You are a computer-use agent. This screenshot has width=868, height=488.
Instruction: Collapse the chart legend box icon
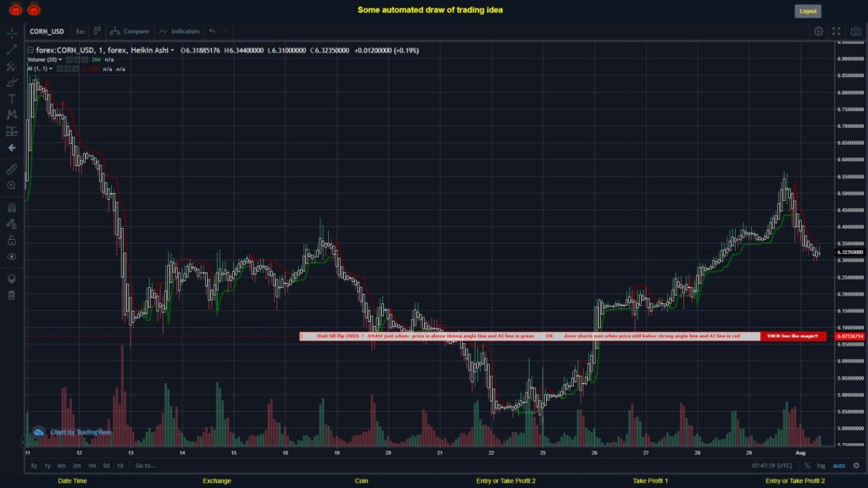(31, 50)
